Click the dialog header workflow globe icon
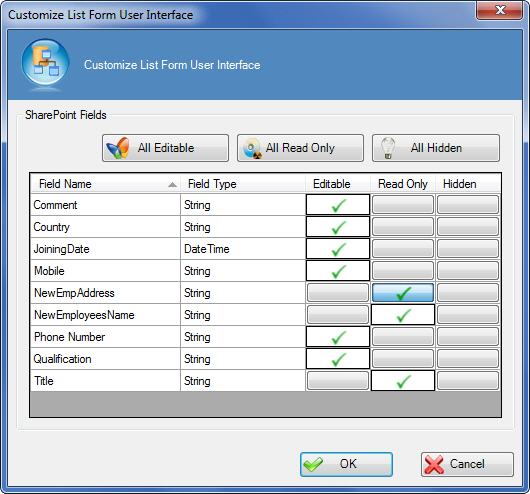Screen dimensions: 530x494 tap(46, 62)
